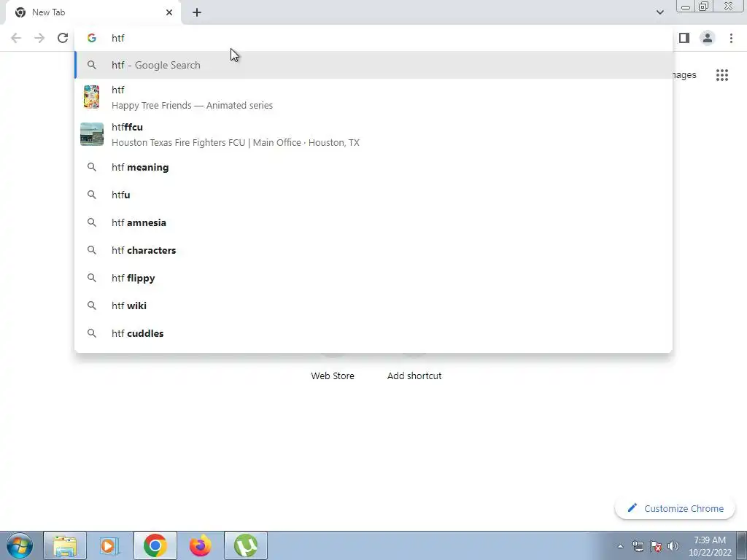Select the 'htf wiki' suggestion
The height and width of the screenshot is (560, 747).
click(x=373, y=306)
